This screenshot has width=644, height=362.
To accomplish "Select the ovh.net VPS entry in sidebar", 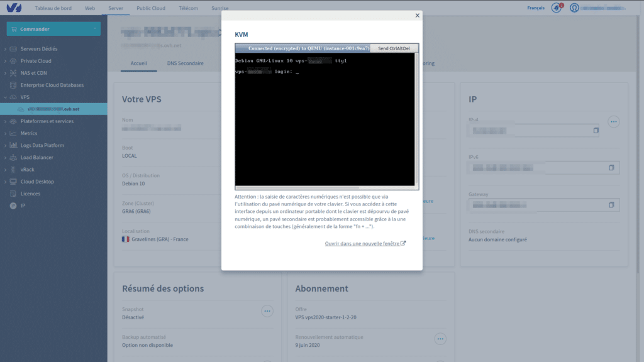I will (53, 109).
